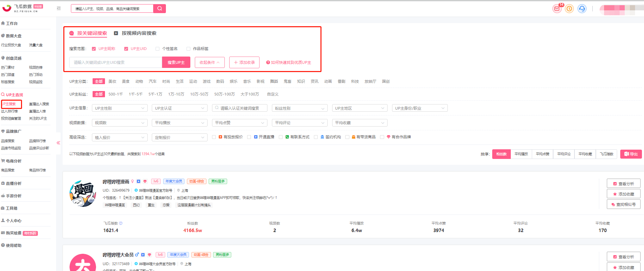
Task: Collapse the 收起条件 filter button
Action: 210,62
